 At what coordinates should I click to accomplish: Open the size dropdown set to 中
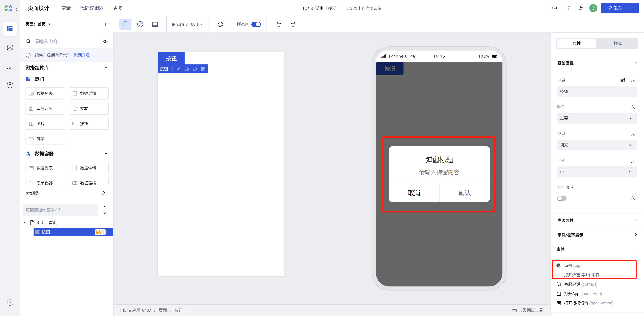[x=597, y=172]
